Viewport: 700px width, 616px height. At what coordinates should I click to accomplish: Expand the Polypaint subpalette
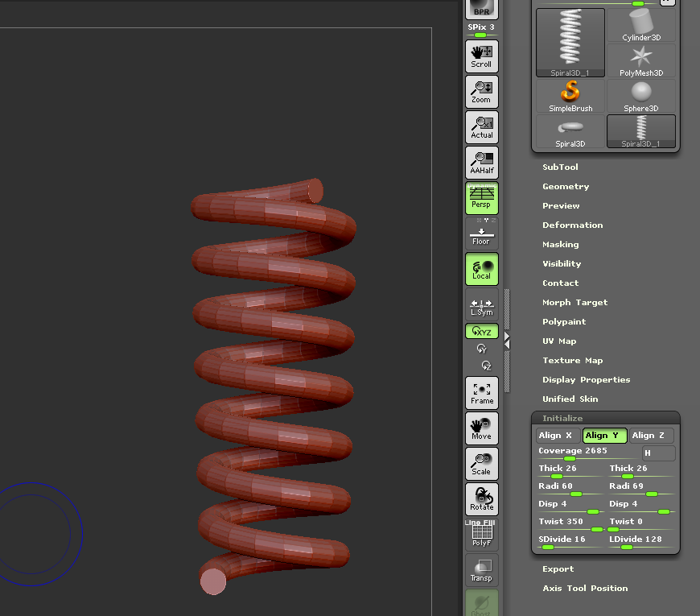tap(564, 321)
